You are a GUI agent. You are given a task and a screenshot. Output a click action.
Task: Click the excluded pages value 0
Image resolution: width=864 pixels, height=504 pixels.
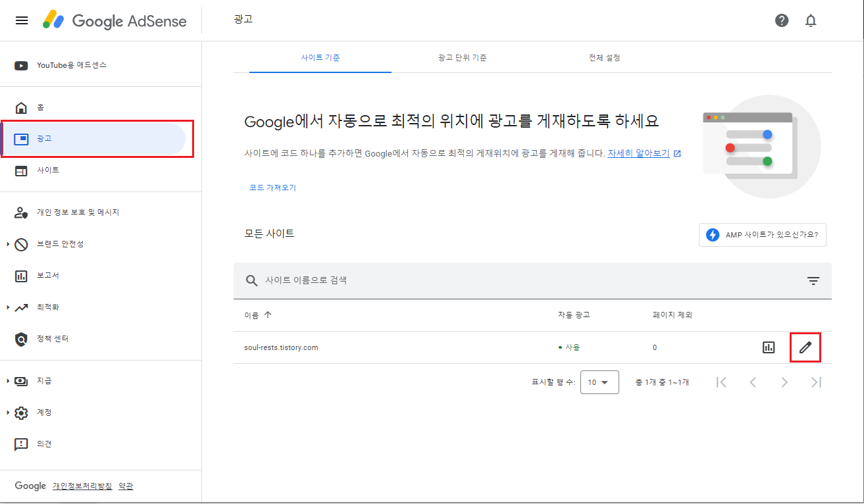(x=655, y=347)
